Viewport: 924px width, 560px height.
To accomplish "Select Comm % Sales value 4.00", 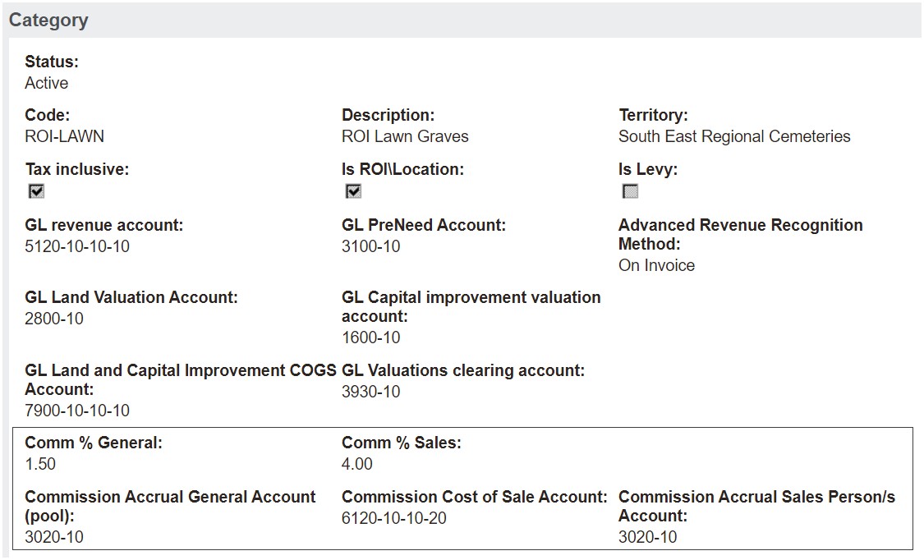I will click(x=357, y=464).
